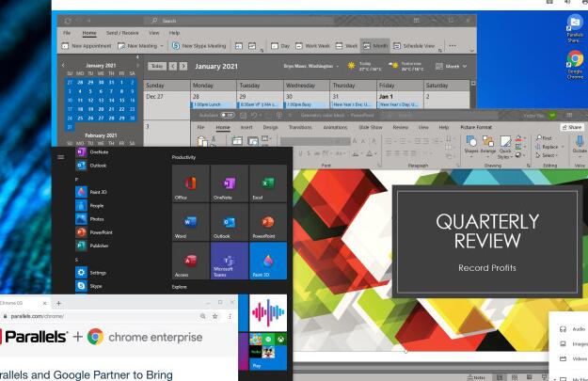Bookmark the page with the star icon
The height and width of the screenshot is (381, 588).
coord(217,317)
